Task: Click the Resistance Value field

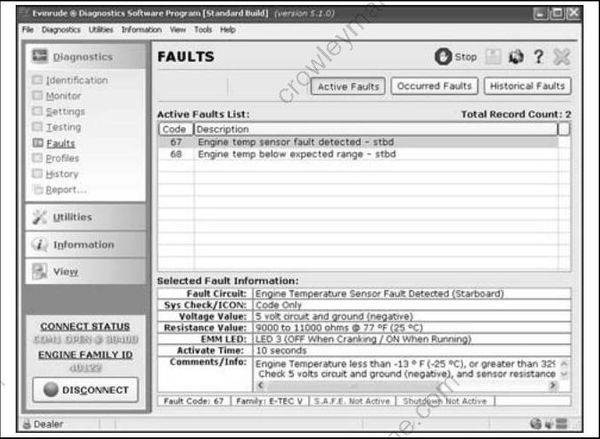Action: coord(412,328)
